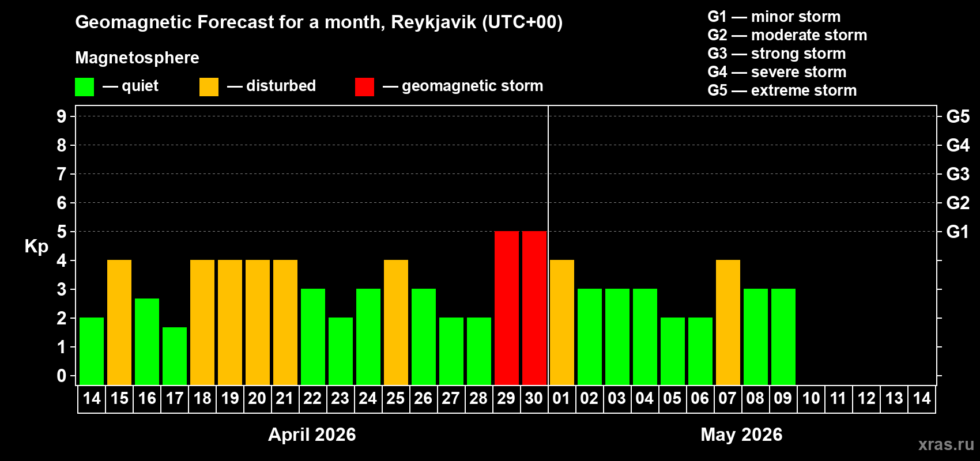
Task: Click the date label 10
Action: pyautogui.click(x=811, y=398)
